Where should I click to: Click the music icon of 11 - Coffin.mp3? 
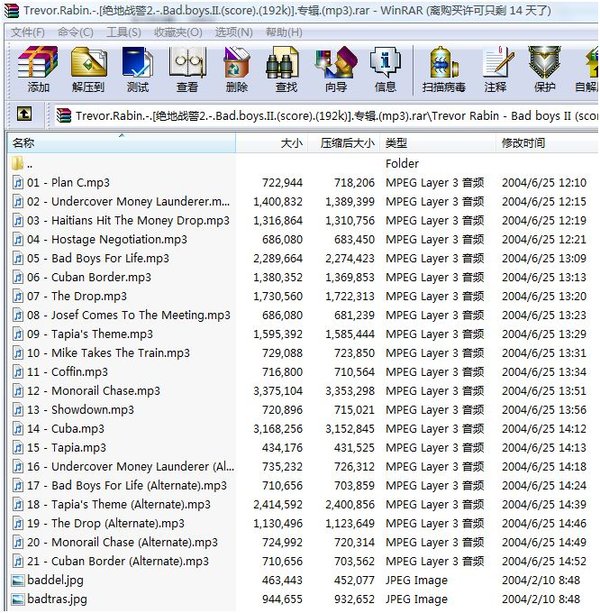point(18,372)
